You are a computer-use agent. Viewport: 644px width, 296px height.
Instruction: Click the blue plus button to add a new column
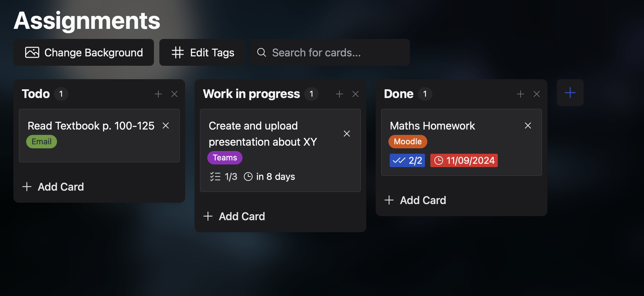[570, 93]
